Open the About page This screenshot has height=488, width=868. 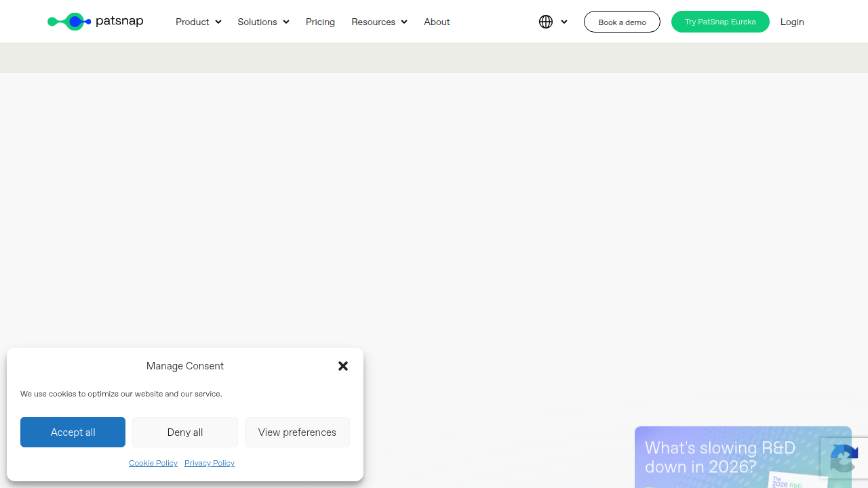pos(437,22)
